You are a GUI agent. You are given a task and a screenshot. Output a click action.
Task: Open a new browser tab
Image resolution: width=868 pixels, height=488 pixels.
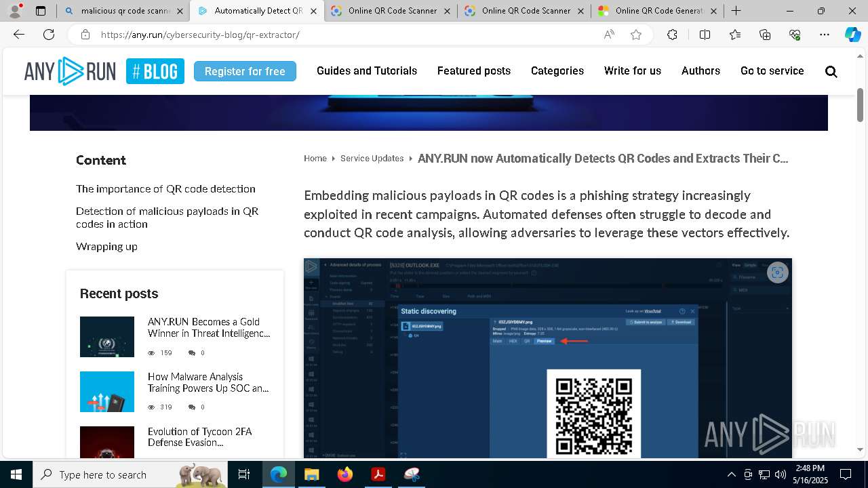tap(736, 11)
